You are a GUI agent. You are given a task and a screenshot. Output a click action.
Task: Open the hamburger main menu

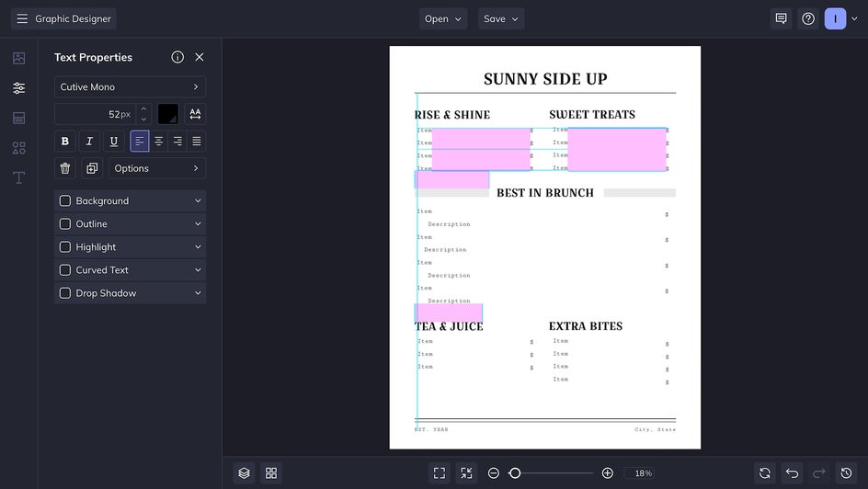coord(22,18)
